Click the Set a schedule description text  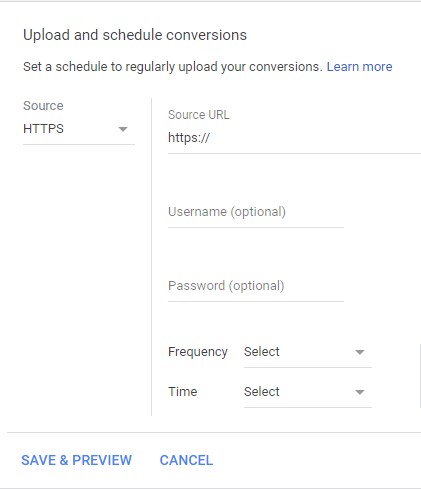173,67
